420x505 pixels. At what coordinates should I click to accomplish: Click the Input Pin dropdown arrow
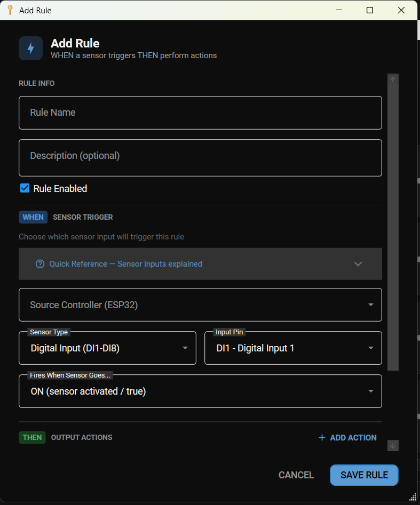click(371, 348)
